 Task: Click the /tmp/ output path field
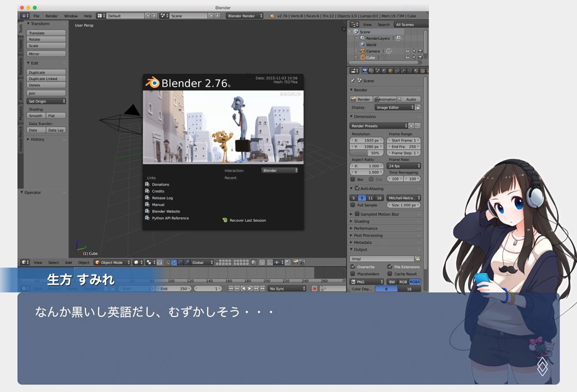pos(381,258)
